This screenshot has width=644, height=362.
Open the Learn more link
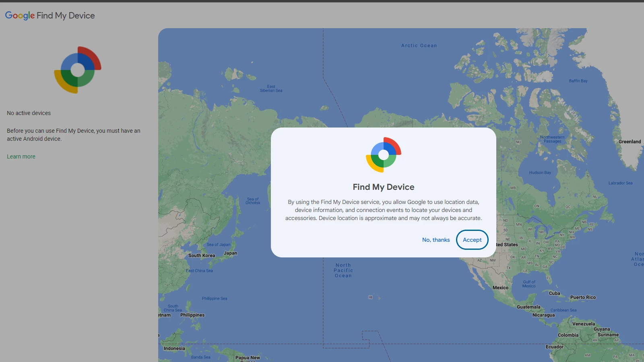tap(21, 156)
